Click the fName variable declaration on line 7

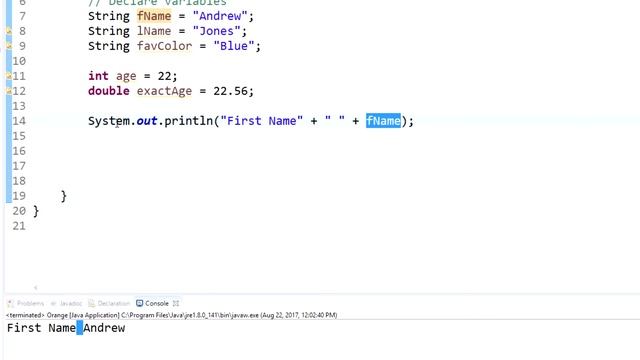click(x=154, y=16)
